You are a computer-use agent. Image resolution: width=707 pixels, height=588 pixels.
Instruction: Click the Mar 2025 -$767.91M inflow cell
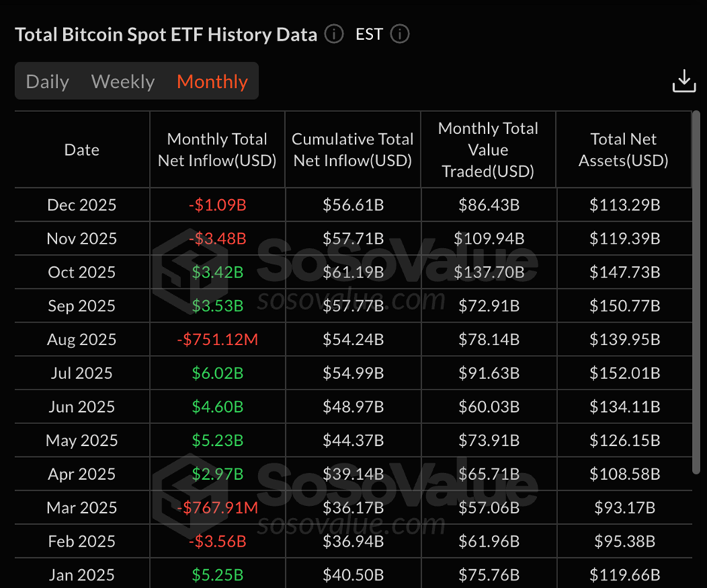pyautogui.click(x=217, y=508)
